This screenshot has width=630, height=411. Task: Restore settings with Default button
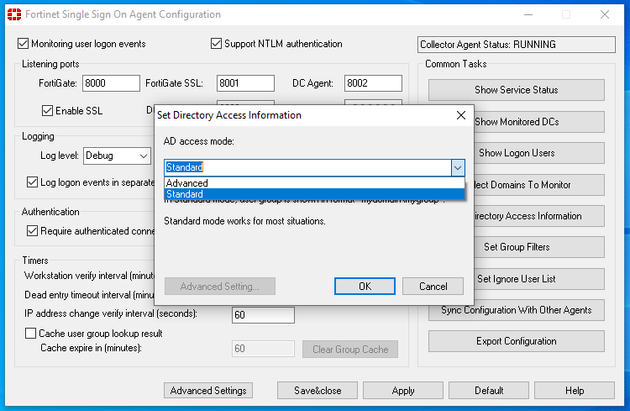point(489,391)
